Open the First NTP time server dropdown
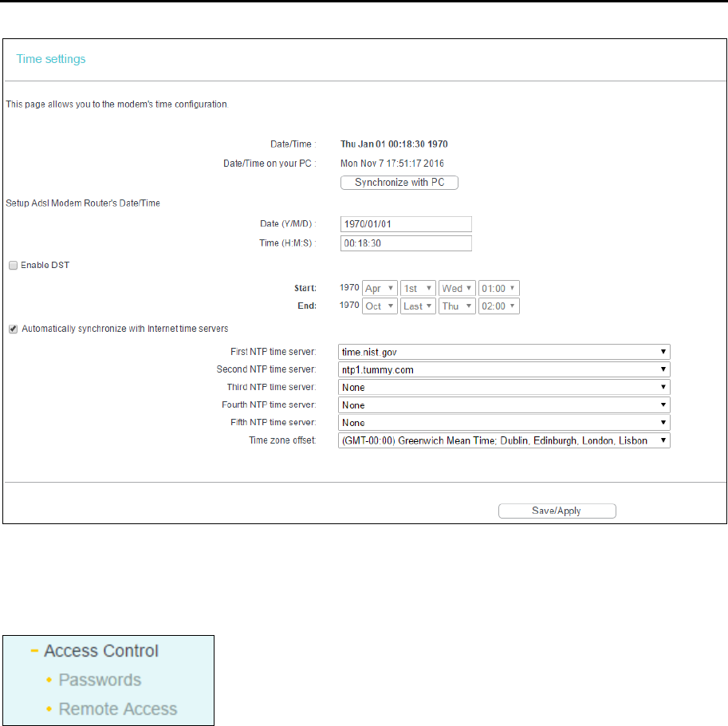728x726 pixels. 504,352
